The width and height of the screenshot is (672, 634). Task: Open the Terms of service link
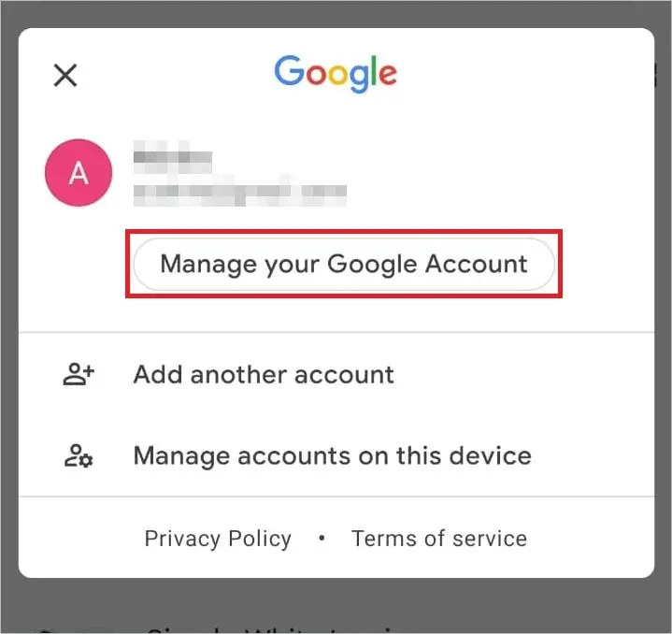click(439, 539)
